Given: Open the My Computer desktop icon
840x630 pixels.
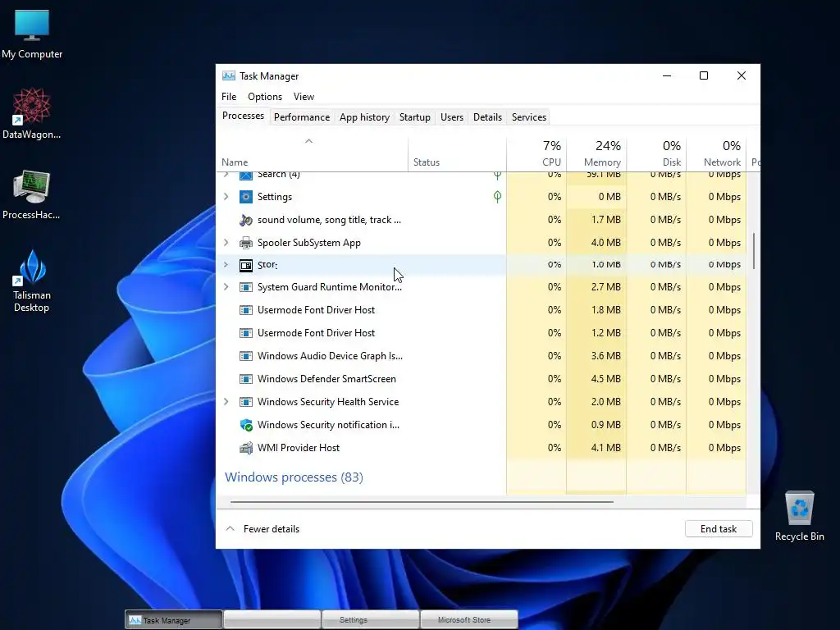Looking at the screenshot, I should (x=32, y=34).
